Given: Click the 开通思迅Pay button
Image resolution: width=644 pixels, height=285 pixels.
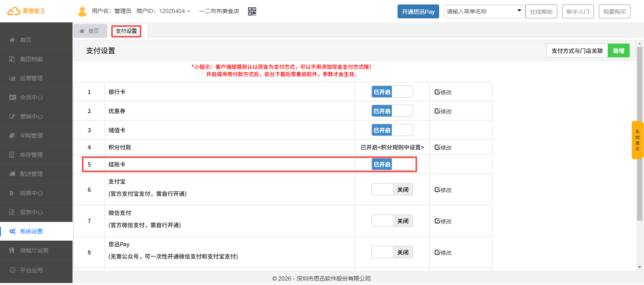Looking at the screenshot, I should click(418, 11).
